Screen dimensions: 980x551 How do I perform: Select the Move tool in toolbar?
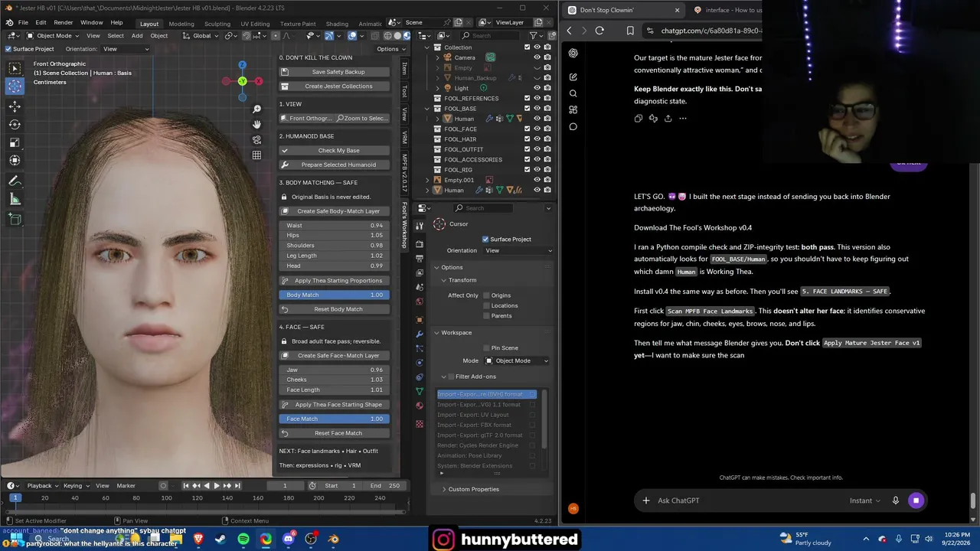click(15, 106)
